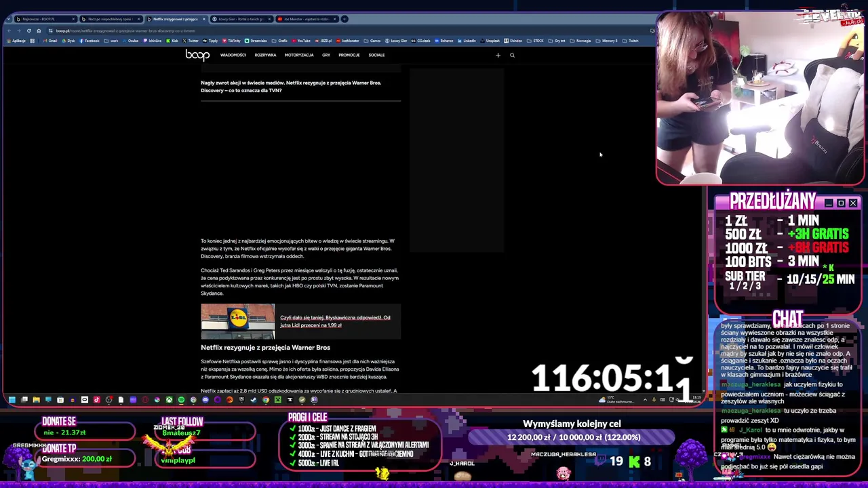Click the plus icon in boop header
Screen dimensions: 868x488
click(x=498, y=55)
